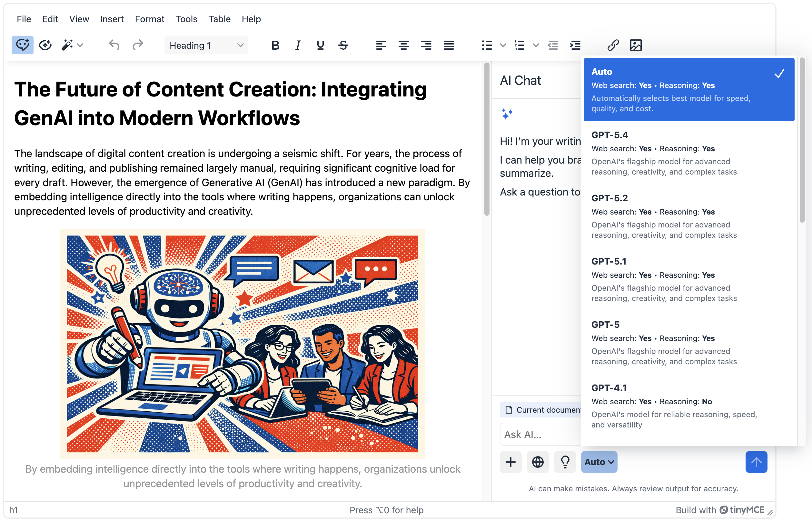Toggle web search globe button
The width and height of the screenshot is (812, 522).
538,462
